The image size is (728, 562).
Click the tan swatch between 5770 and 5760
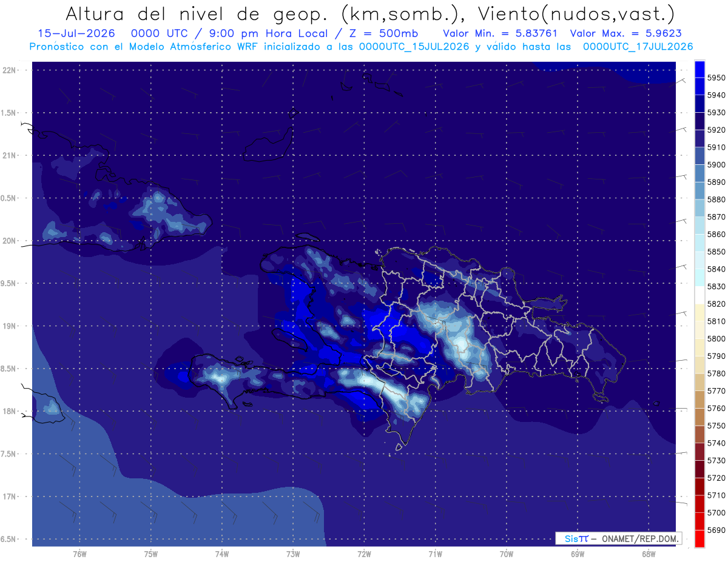(x=699, y=400)
